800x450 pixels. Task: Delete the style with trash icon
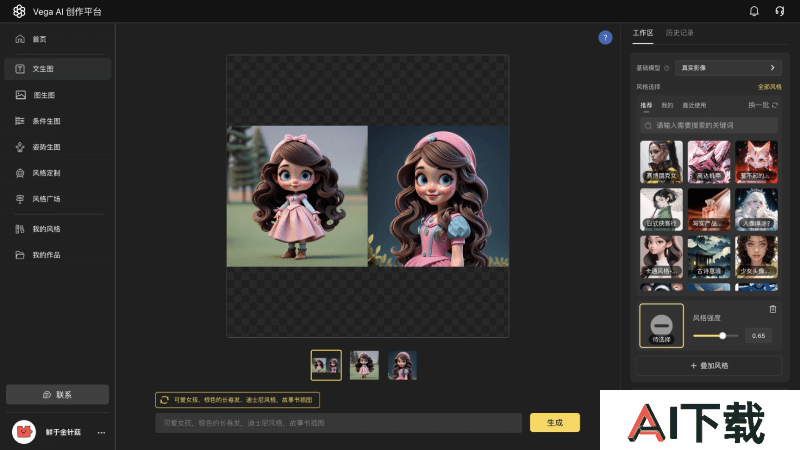coord(772,309)
